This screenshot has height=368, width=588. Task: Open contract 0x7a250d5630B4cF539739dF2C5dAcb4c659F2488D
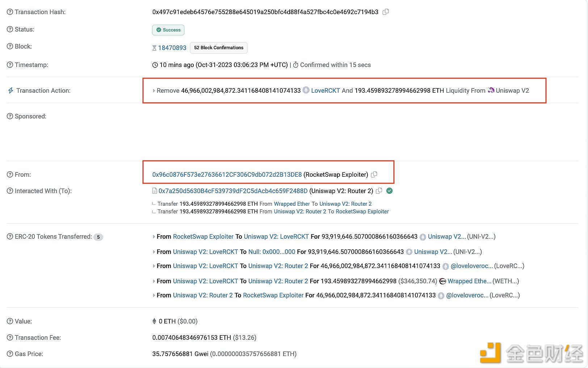(233, 191)
